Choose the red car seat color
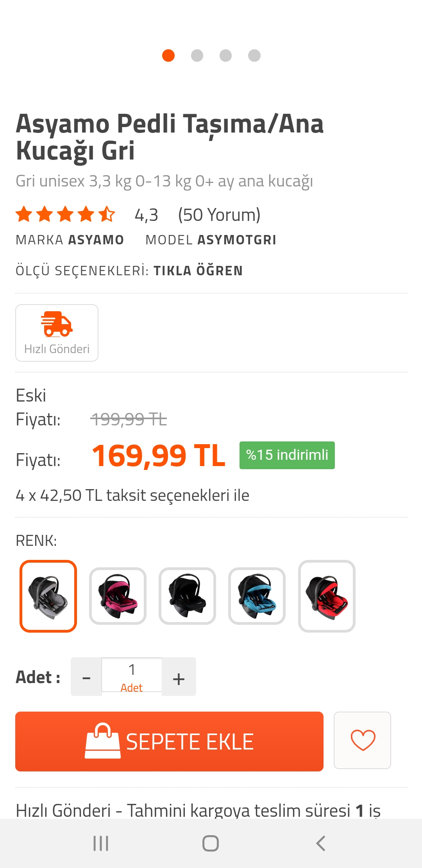This screenshot has height=868, width=422. (x=327, y=596)
